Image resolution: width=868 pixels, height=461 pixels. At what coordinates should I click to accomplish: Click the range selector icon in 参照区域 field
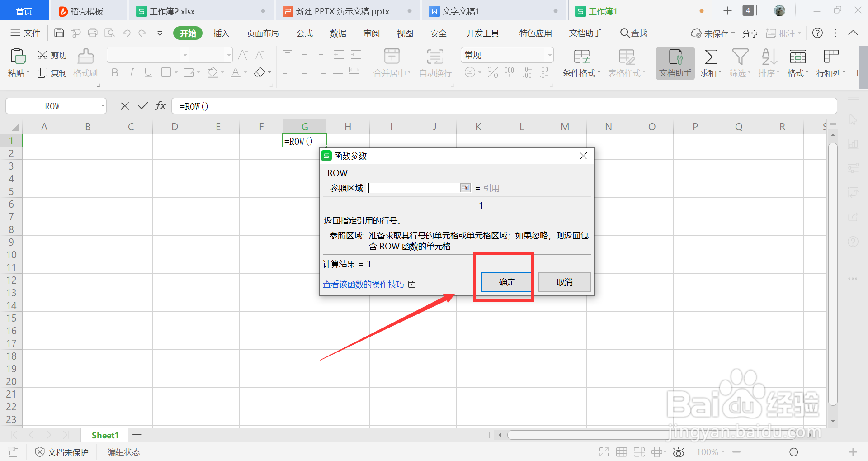click(465, 188)
